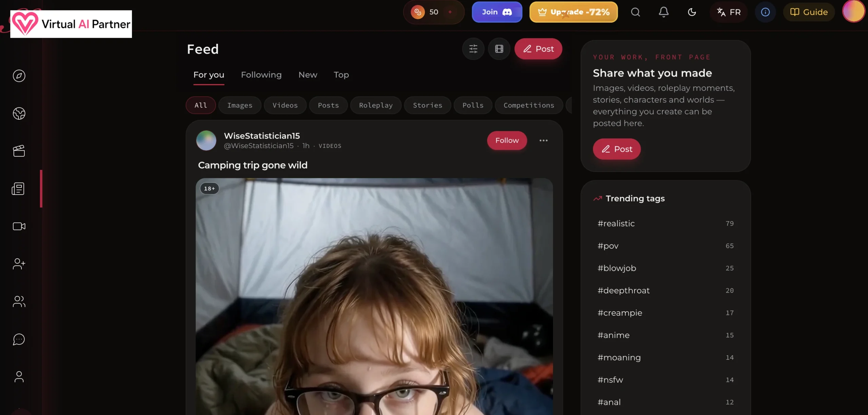Open the group users sidebar icon
868x415 pixels.
pyautogui.click(x=19, y=301)
